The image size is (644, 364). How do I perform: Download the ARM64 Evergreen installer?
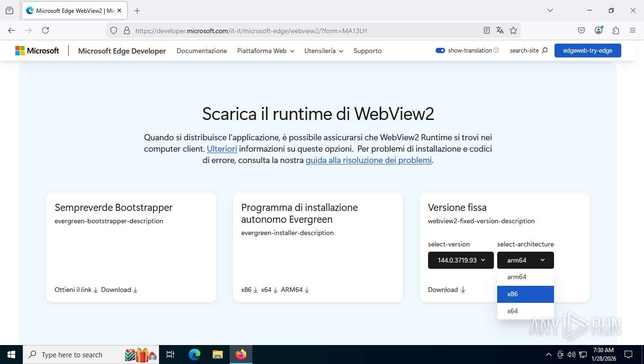point(295,290)
